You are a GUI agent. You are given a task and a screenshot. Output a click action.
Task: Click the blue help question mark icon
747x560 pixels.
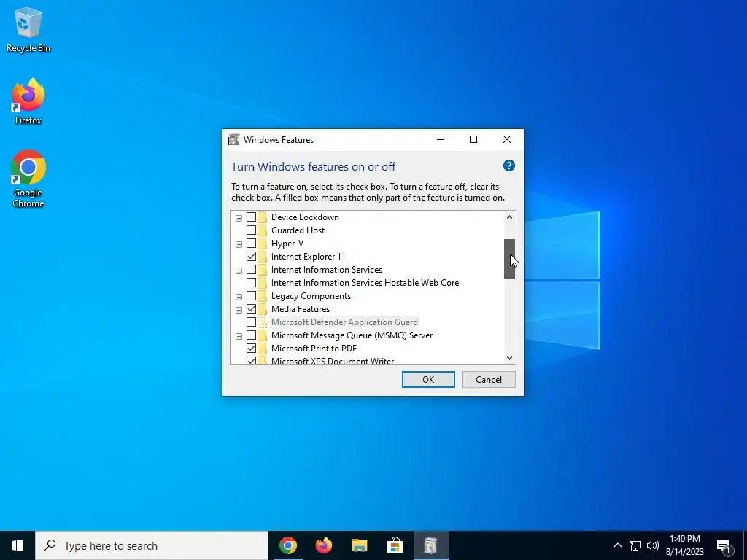[x=508, y=166]
